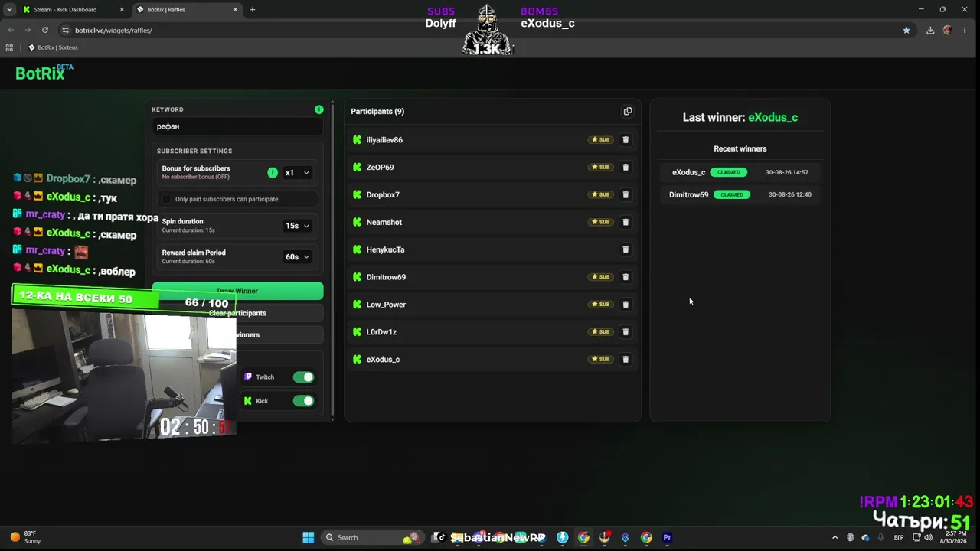This screenshot has height=551, width=980.
Task: Click Clear participants button
Action: pyautogui.click(x=237, y=313)
